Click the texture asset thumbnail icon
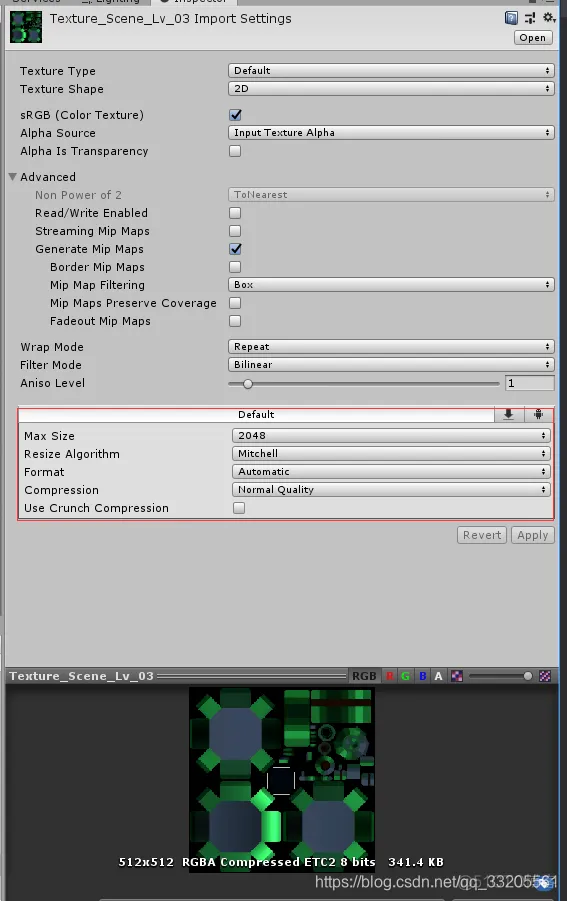This screenshot has width=567, height=901. pos(26,26)
